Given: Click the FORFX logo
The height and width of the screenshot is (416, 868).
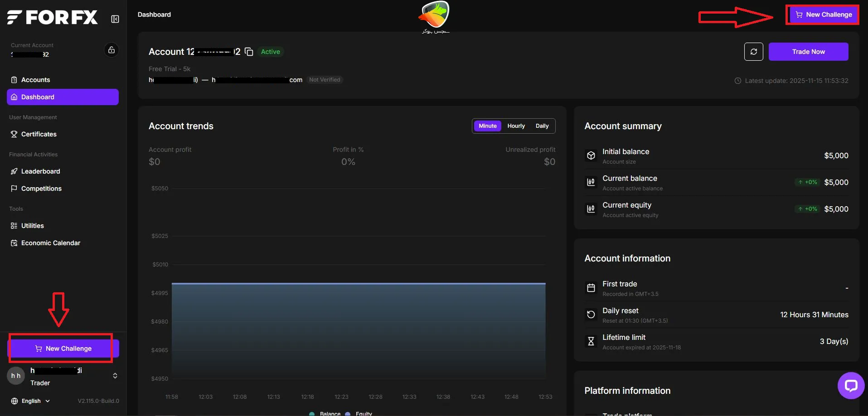Looking at the screenshot, I should 52,17.
